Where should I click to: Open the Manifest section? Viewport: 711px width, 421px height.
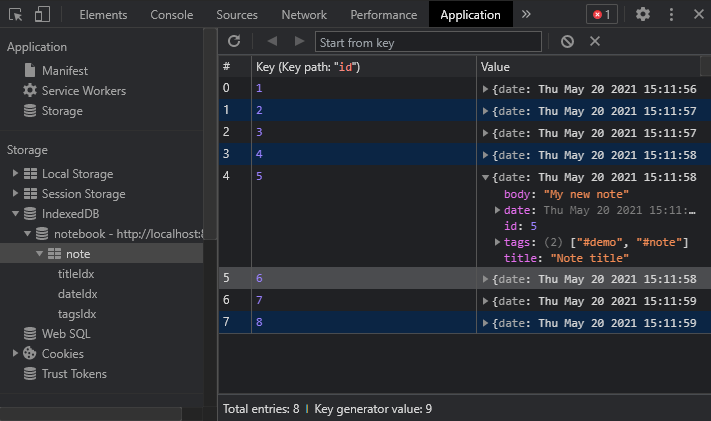tap(64, 71)
